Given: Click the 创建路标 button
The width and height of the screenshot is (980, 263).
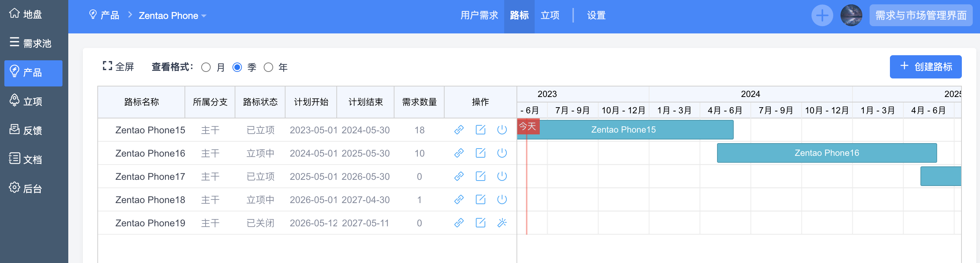Looking at the screenshot, I should [x=925, y=66].
